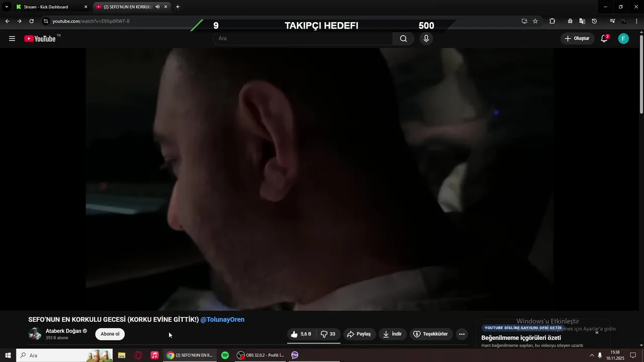Dislike the video with thumbs down
Screen dimensions: 644x362
pyautogui.click(x=328, y=334)
